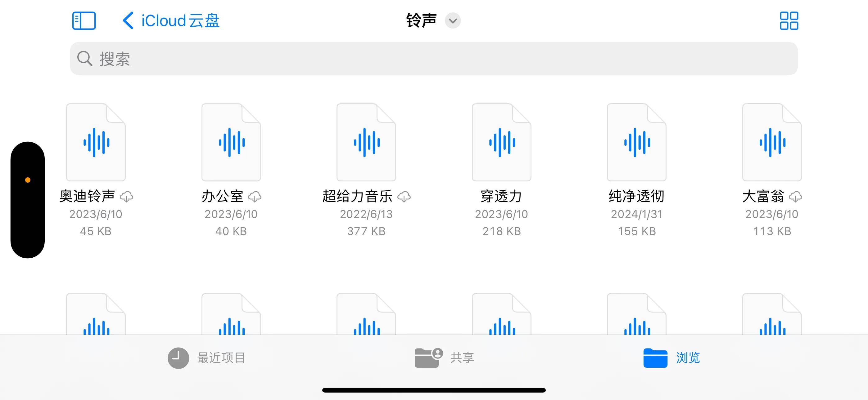
Task: Select the 奥迪铃声 file name
Action: click(x=87, y=196)
